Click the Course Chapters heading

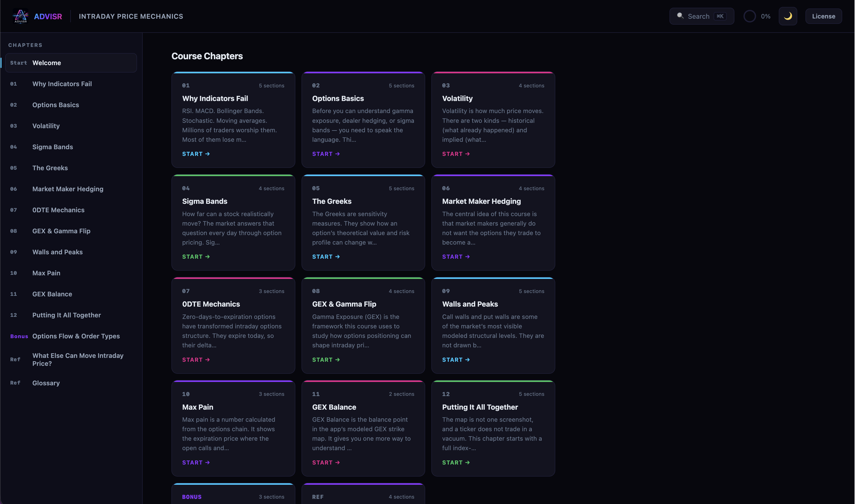click(207, 56)
